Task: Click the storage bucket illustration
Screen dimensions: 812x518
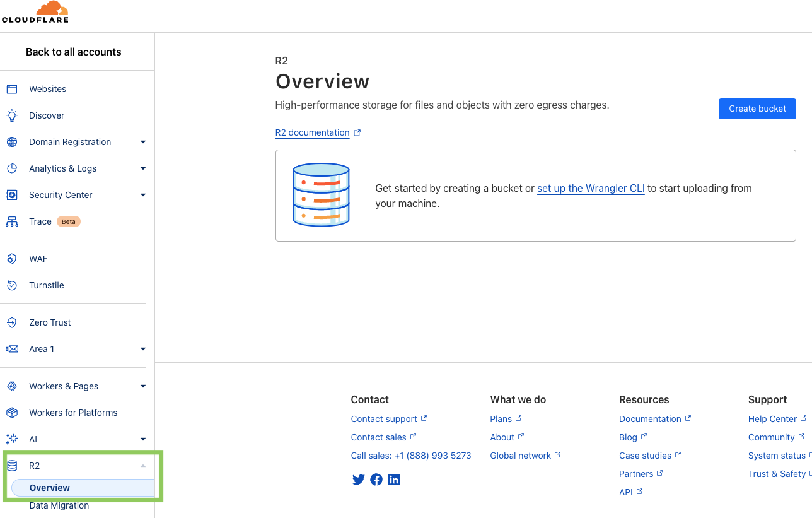Action: tap(322, 194)
